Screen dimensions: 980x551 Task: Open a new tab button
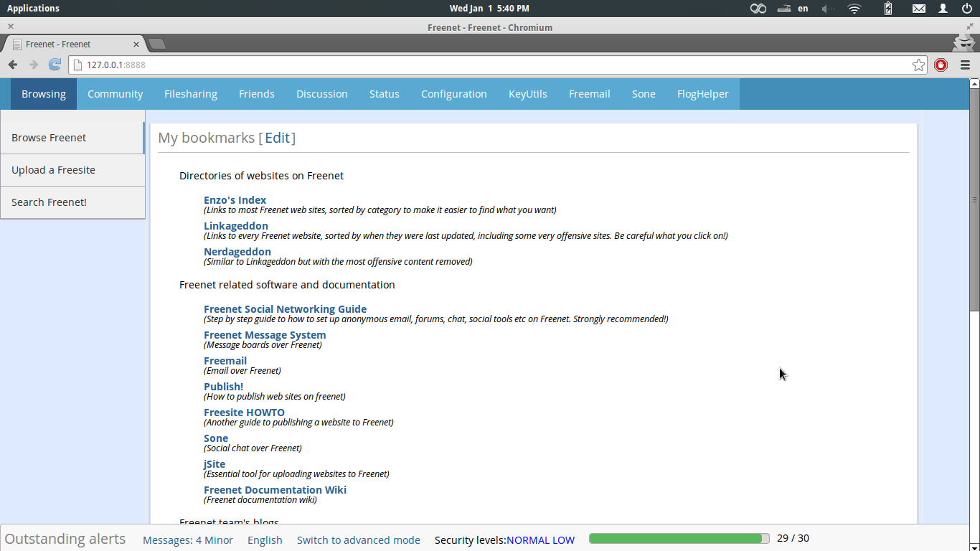157,44
